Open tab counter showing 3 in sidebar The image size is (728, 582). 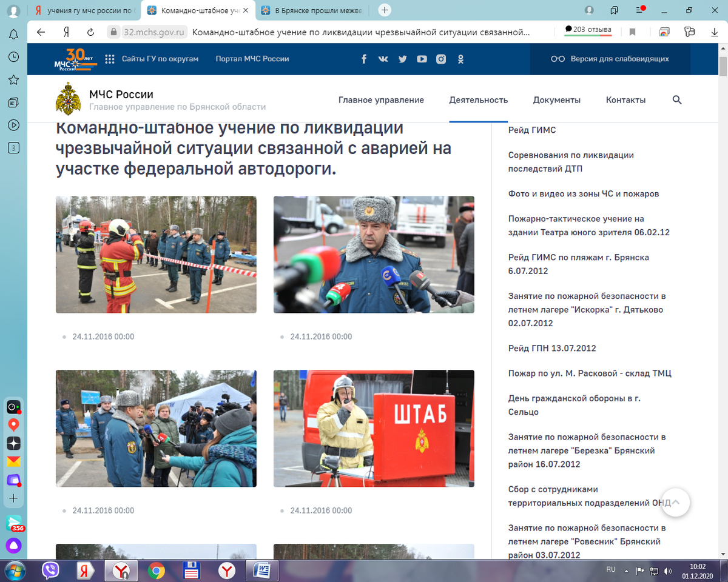[x=13, y=148]
